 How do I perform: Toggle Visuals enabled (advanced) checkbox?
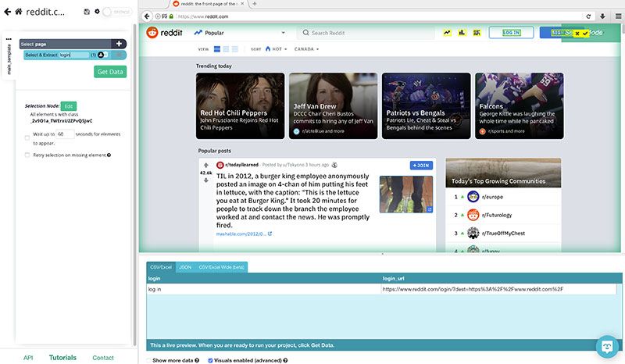(x=210, y=360)
